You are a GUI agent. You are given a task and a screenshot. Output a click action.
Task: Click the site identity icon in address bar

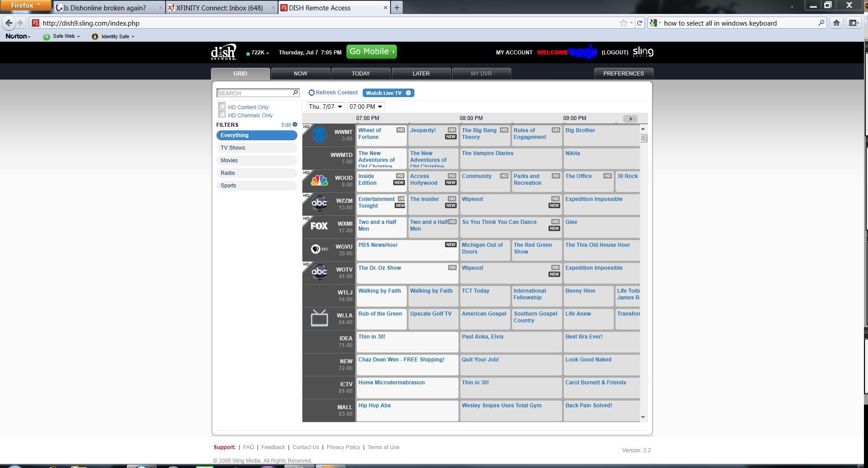click(x=36, y=23)
